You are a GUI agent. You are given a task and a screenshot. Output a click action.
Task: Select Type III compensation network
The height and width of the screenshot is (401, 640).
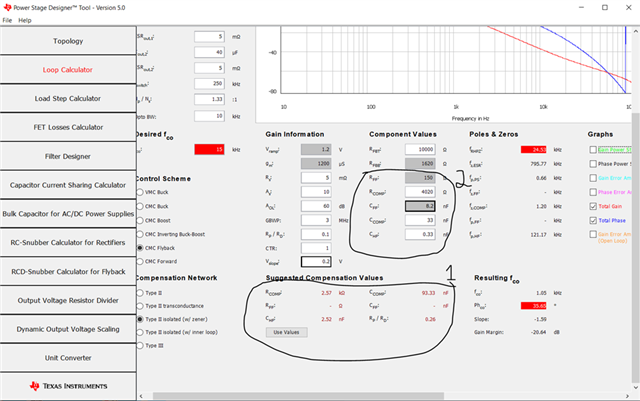(x=140, y=345)
